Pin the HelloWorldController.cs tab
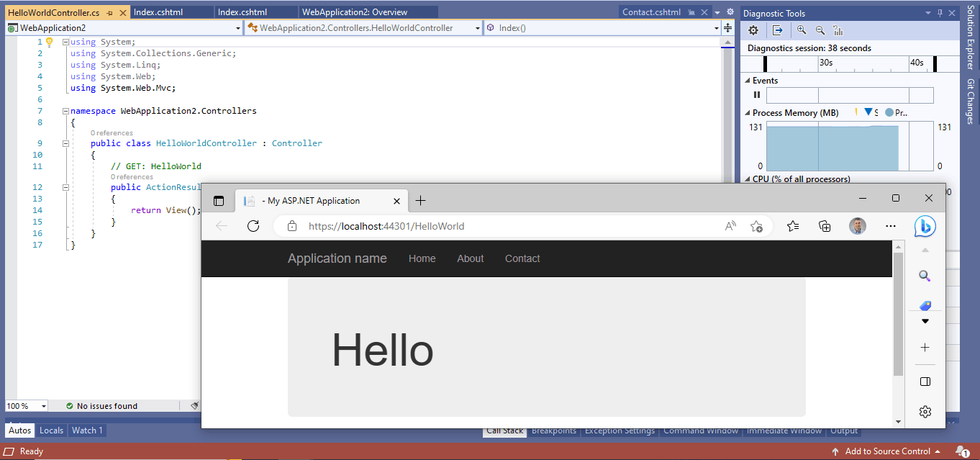This screenshot has height=460, width=980. click(x=109, y=13)
